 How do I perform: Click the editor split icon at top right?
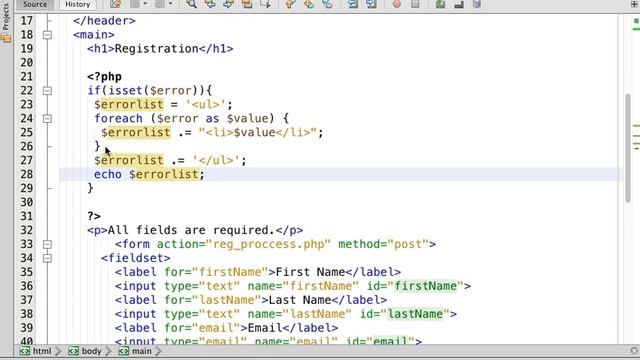tap(635, 4)
